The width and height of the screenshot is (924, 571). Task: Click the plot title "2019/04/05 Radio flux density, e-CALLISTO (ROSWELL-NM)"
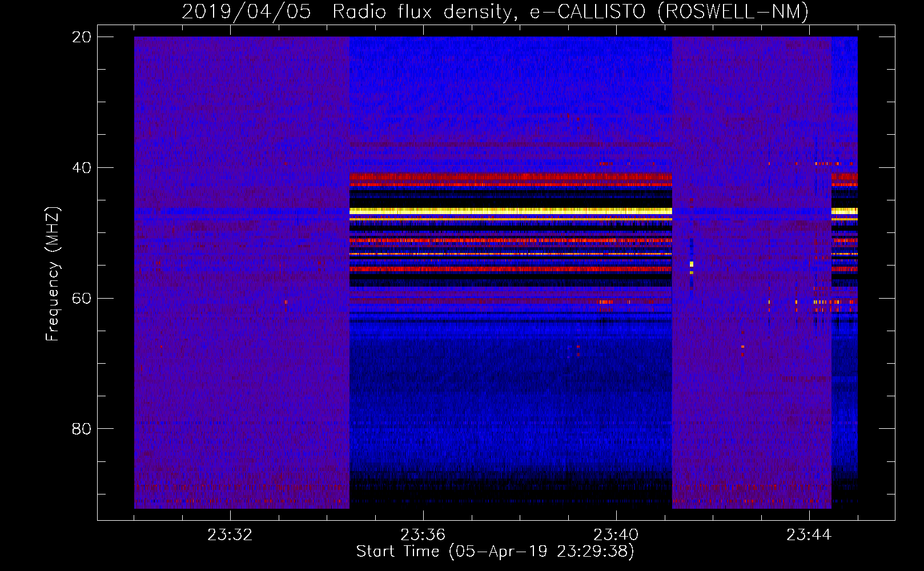(x=495, y=12)
